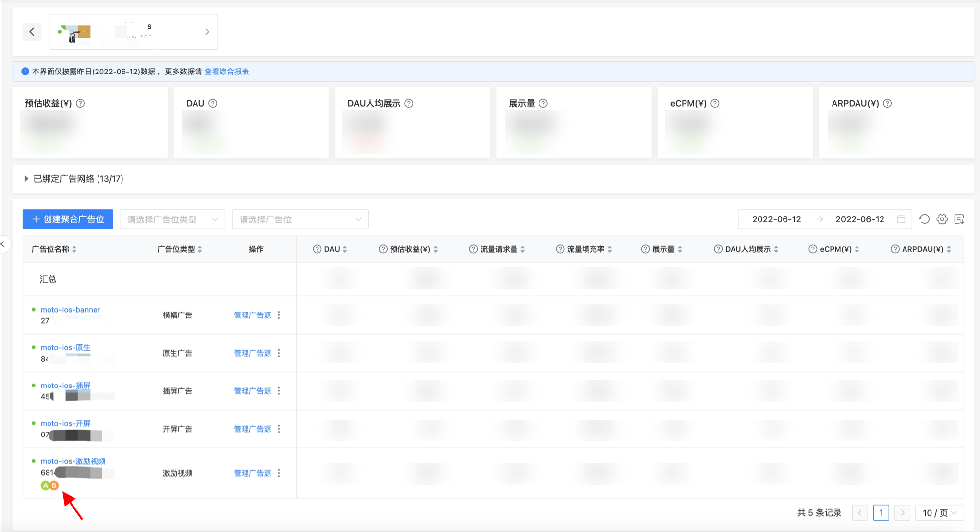Open 查看综合报表 link
The width and height of the screenshot is (980, 532).
coord(226,72)
